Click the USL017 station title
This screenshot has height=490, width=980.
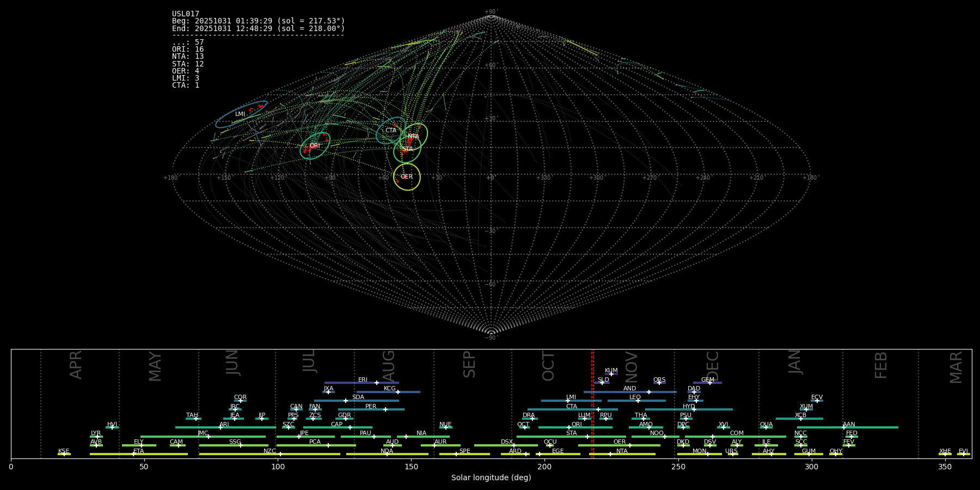click(186, 14)
